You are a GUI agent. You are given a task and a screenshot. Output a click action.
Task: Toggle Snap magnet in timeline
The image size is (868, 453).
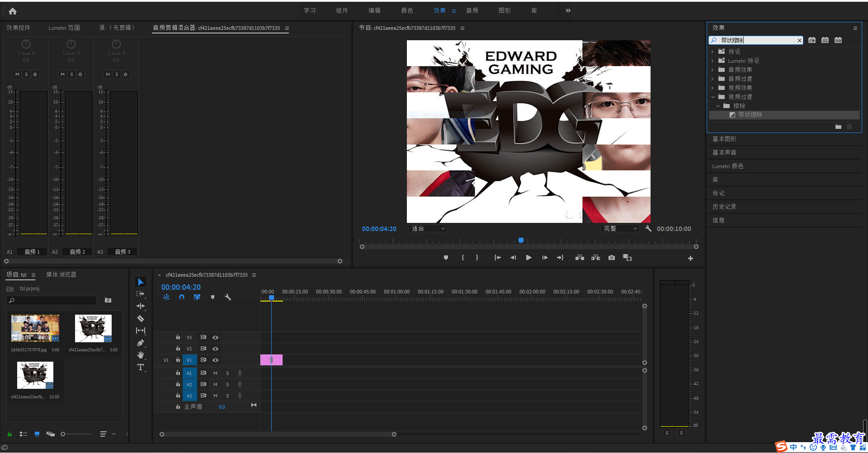182,297
